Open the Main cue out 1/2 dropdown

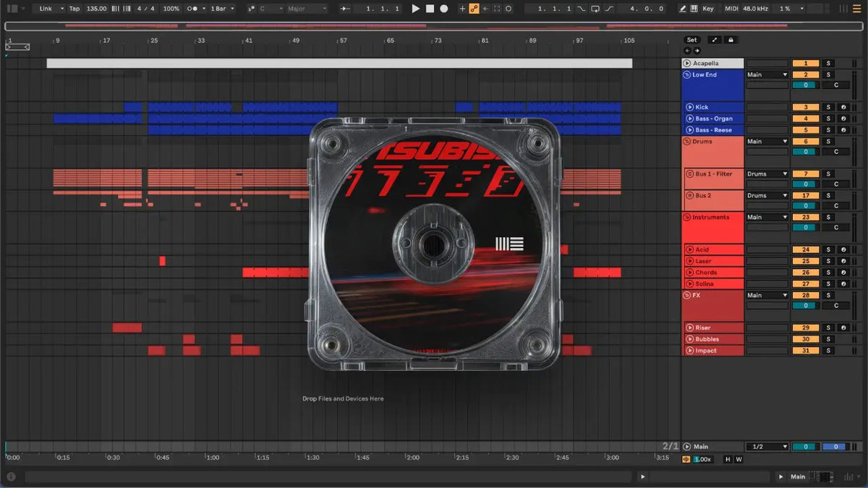click(x=767, y=447)
